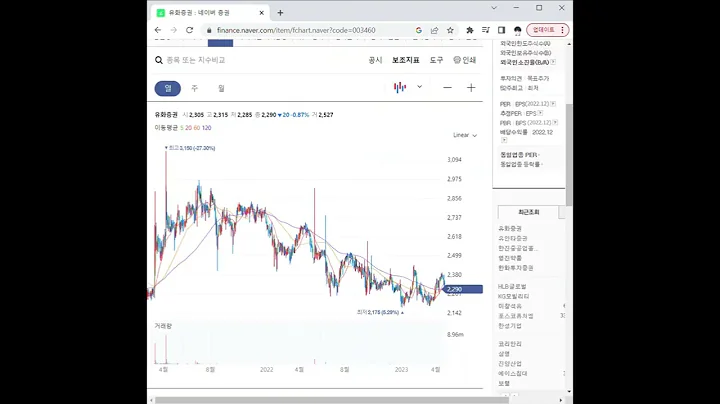Open 한화투자증권 in recent list
This screenshot has width=720, height=404.
[516, 268]
